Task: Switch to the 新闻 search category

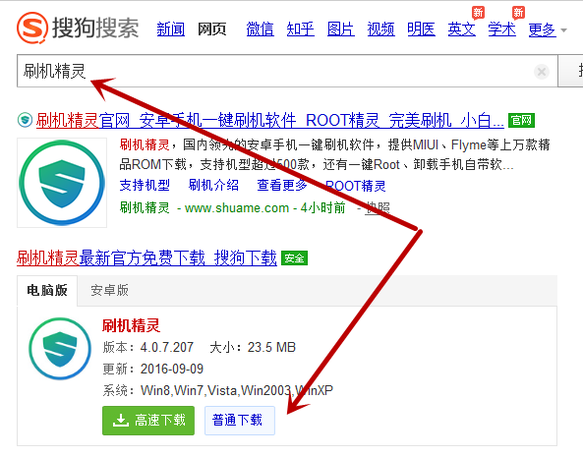Action: coord(171,29)
